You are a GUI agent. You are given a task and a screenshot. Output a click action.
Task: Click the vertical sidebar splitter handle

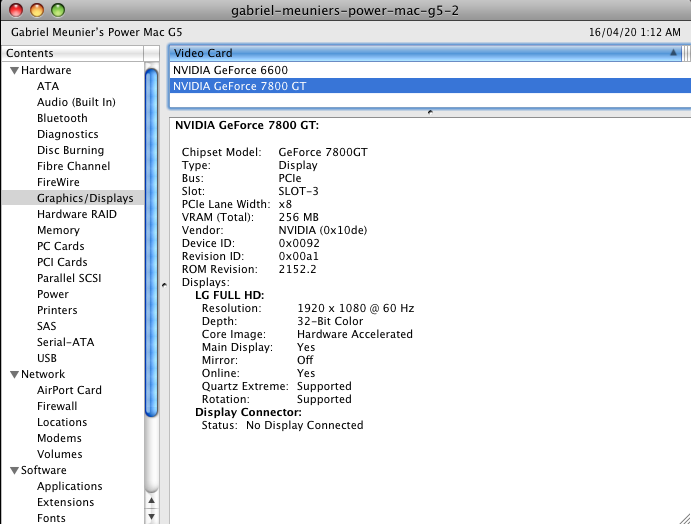click(164, 285)
